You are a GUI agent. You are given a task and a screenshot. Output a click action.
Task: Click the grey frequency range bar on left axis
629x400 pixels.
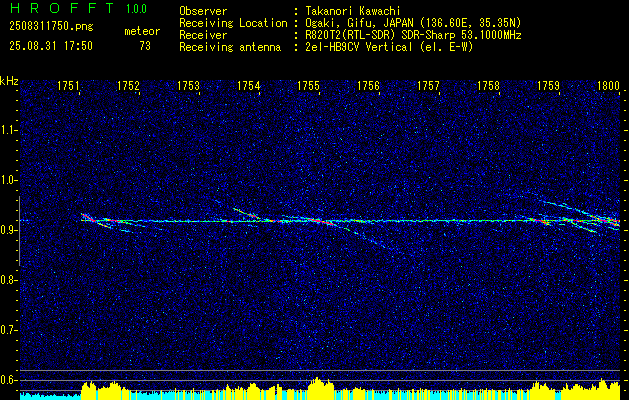[19, 231]
